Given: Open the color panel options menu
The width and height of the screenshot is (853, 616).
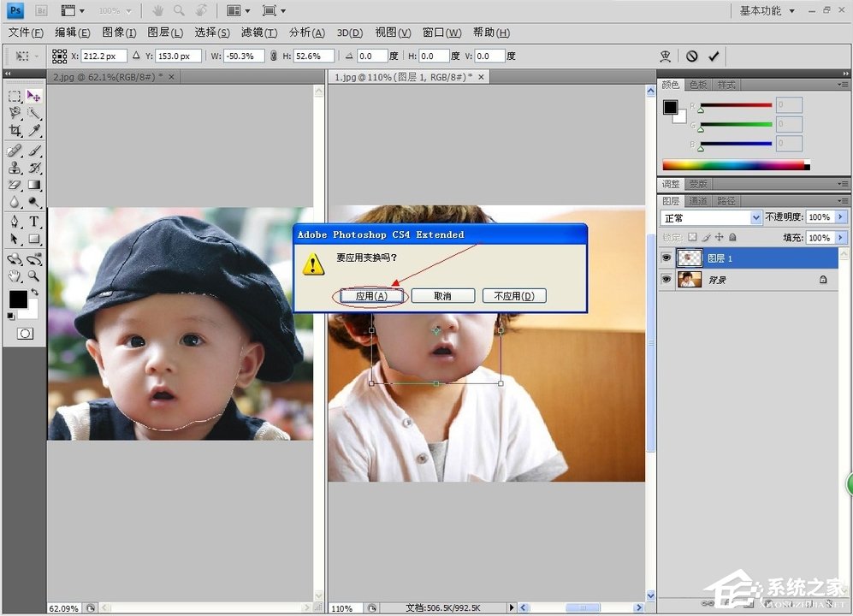Looking at the screenshot, I should coord(844,85).
